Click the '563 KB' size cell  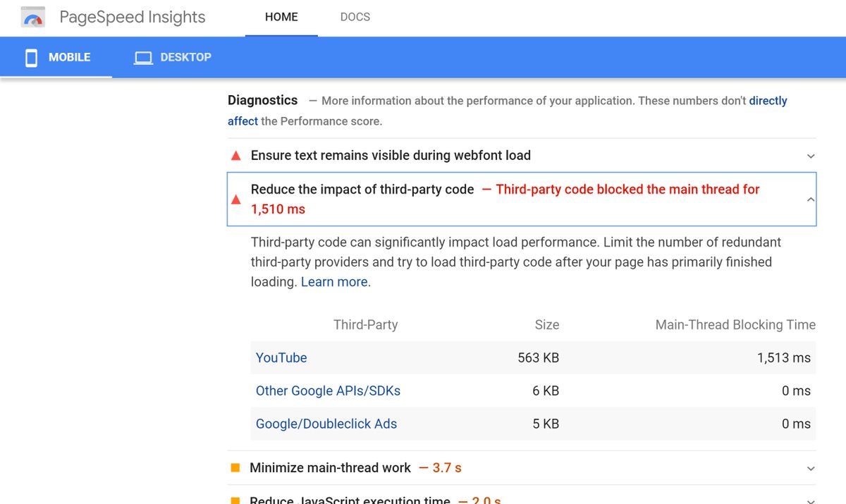click(538, 357)
